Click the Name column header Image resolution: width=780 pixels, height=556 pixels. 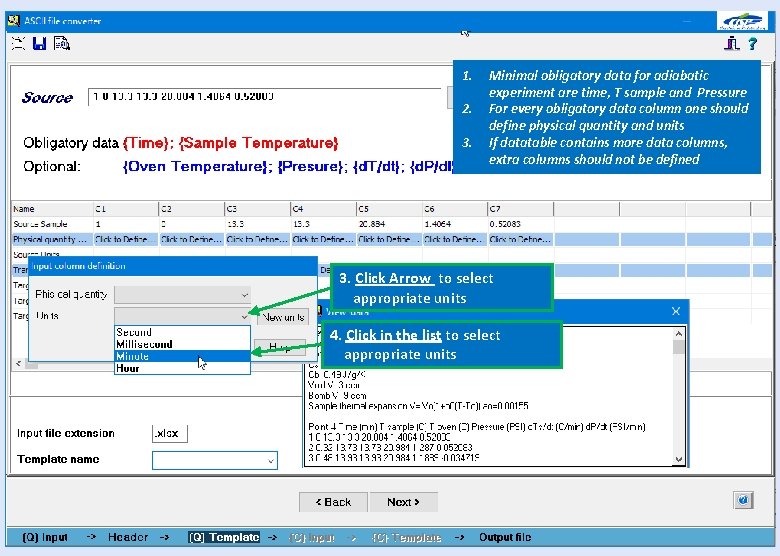point(52,209)
